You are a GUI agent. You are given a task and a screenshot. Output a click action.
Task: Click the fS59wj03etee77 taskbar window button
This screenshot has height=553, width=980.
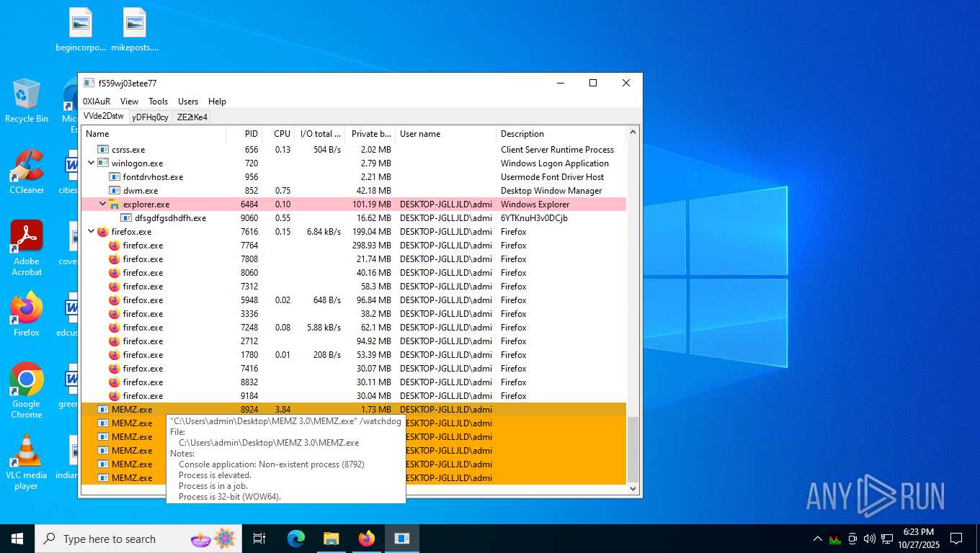coord(402,539)
